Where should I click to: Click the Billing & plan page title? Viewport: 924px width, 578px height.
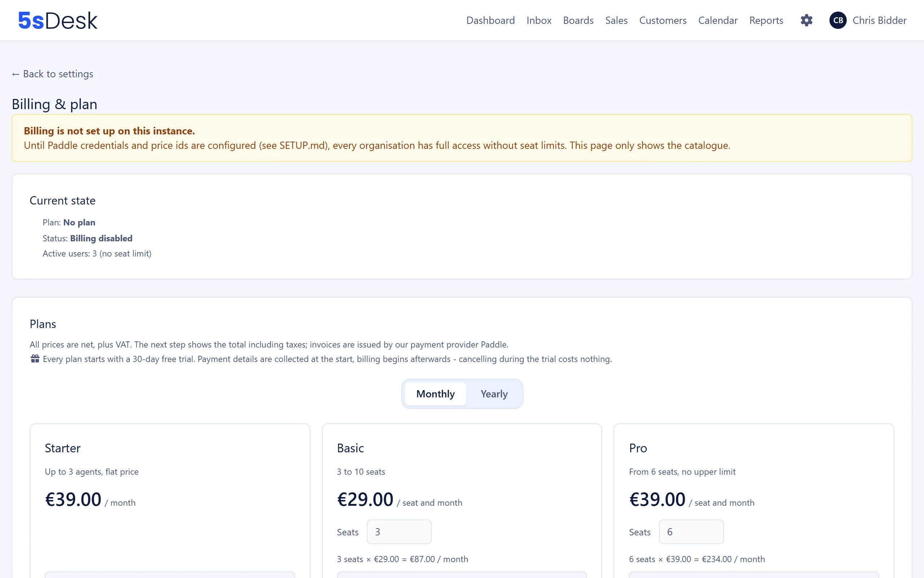point(55,104)
